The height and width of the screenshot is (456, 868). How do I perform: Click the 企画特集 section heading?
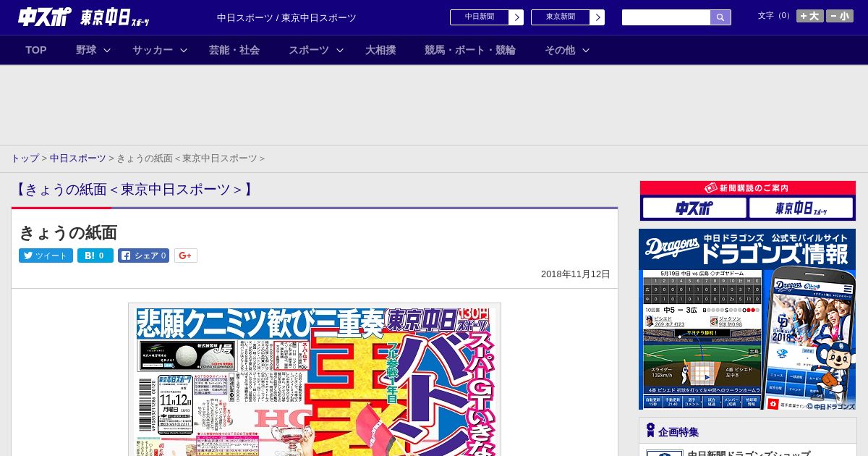[678, 432]
